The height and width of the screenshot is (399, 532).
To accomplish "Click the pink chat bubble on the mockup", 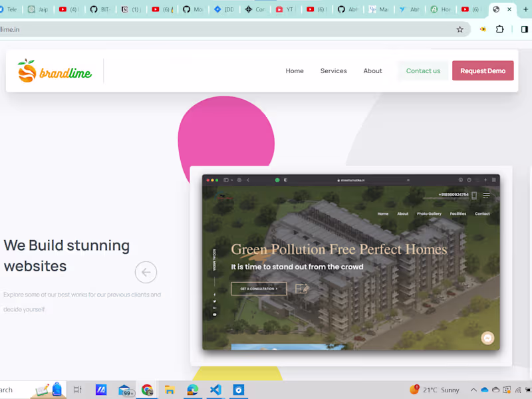I will 487,338.
